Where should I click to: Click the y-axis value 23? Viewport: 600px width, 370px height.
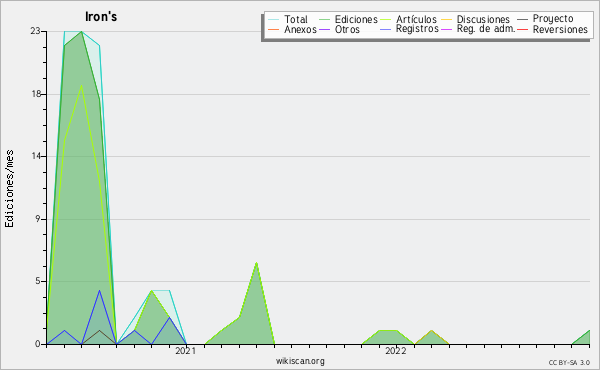click(35, 31)
